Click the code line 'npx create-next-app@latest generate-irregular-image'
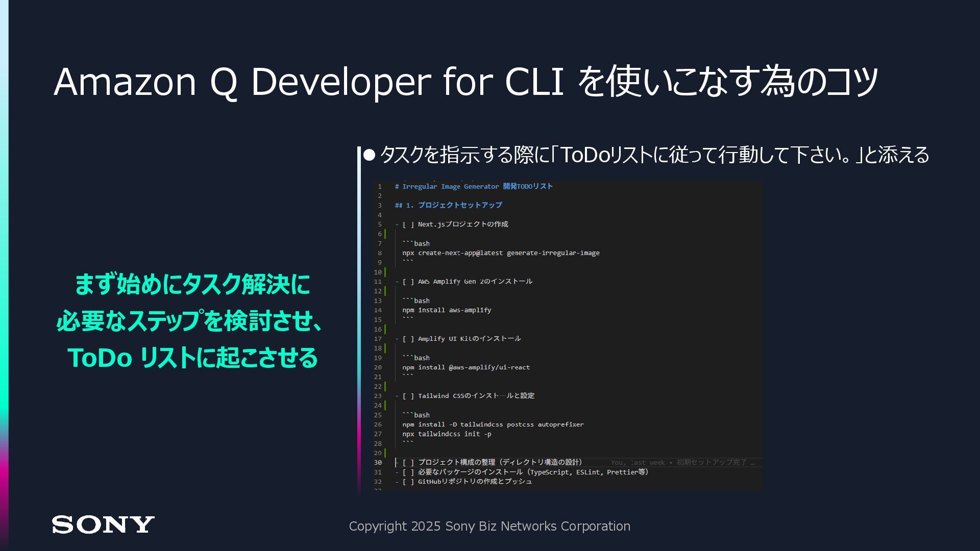The image size is (980, 551). click(501, 253)
